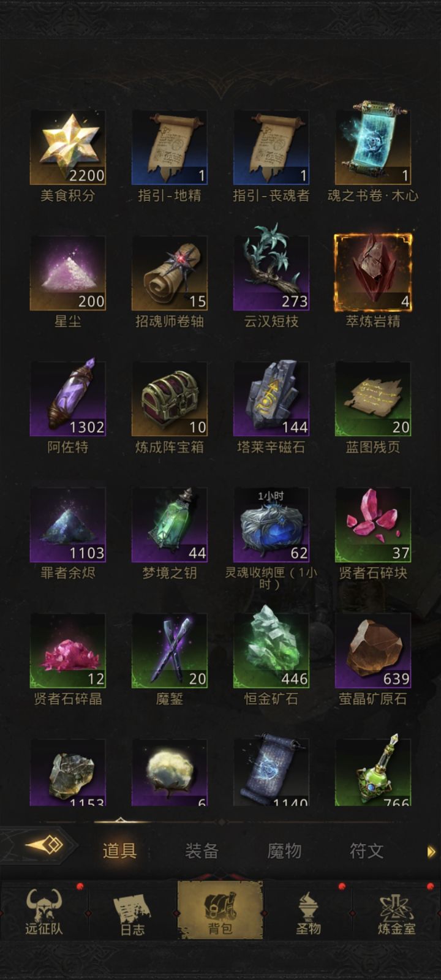Open the 炼金室 navigation button

tap(397, 911)
